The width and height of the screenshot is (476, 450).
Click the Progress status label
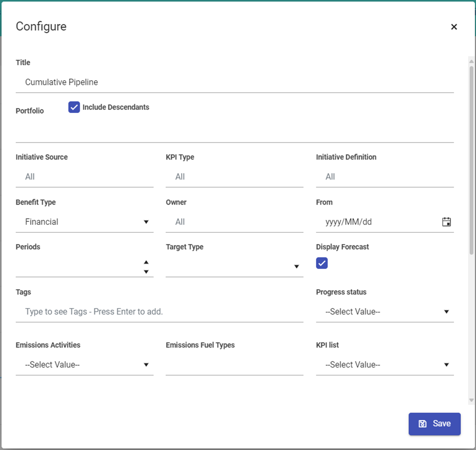pyautogui.click(x=341, y=292)
